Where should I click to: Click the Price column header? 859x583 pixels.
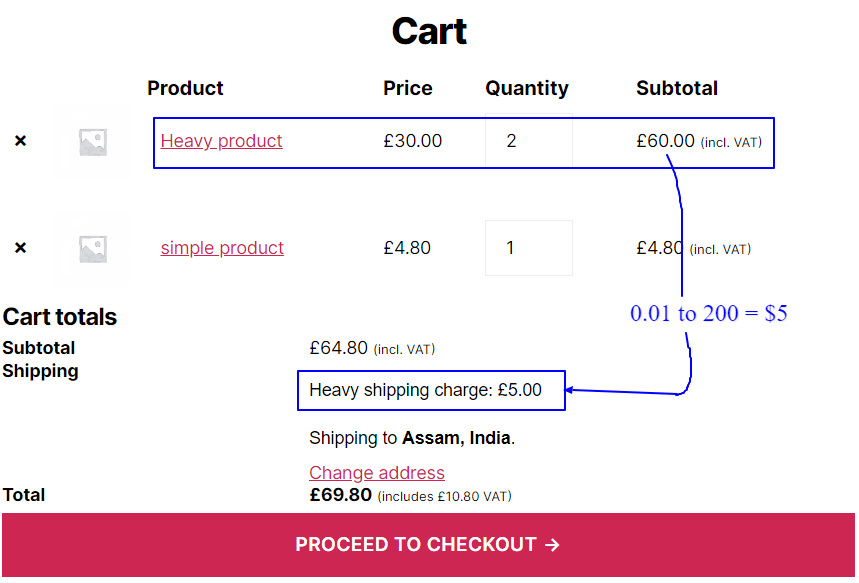click(x=407, y=88)
